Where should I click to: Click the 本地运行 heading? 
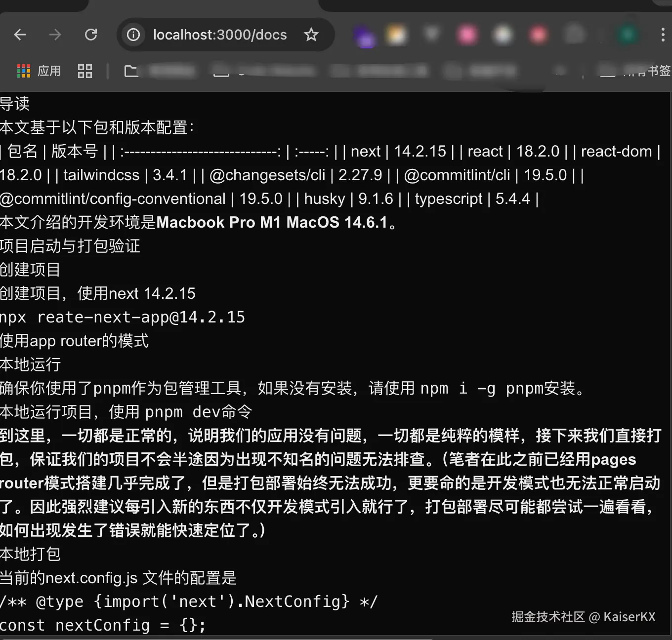(31, 364)
